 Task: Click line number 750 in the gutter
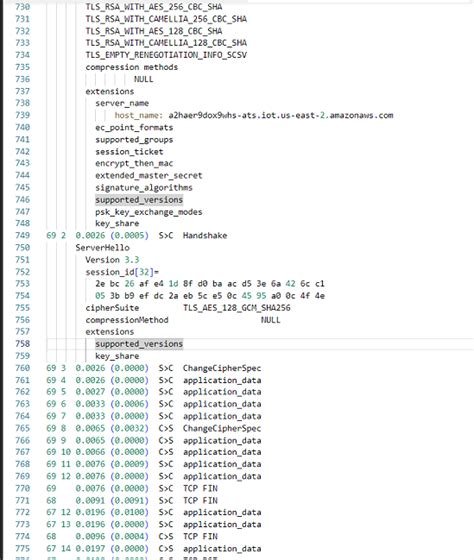click(23, 247)
